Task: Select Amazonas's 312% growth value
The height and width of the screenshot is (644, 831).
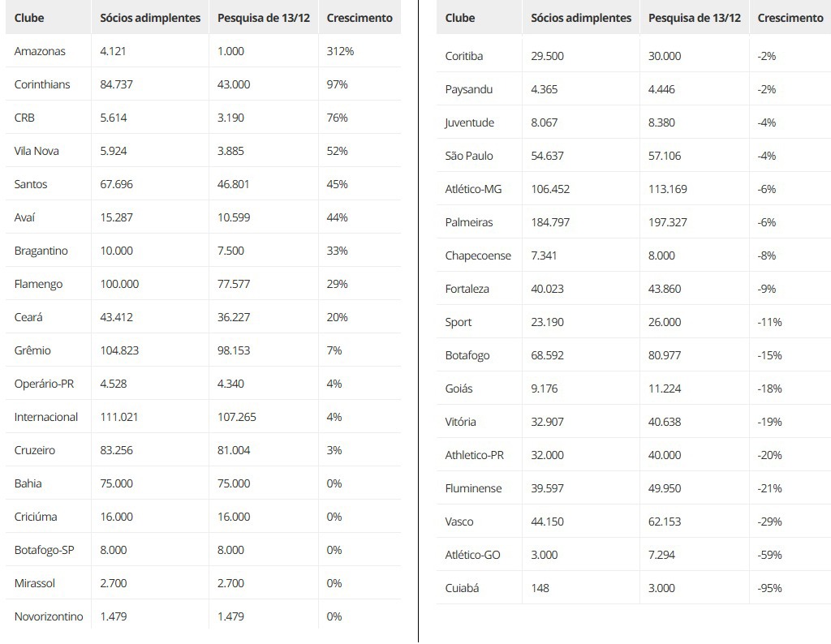Action: [x=340, y=51]
